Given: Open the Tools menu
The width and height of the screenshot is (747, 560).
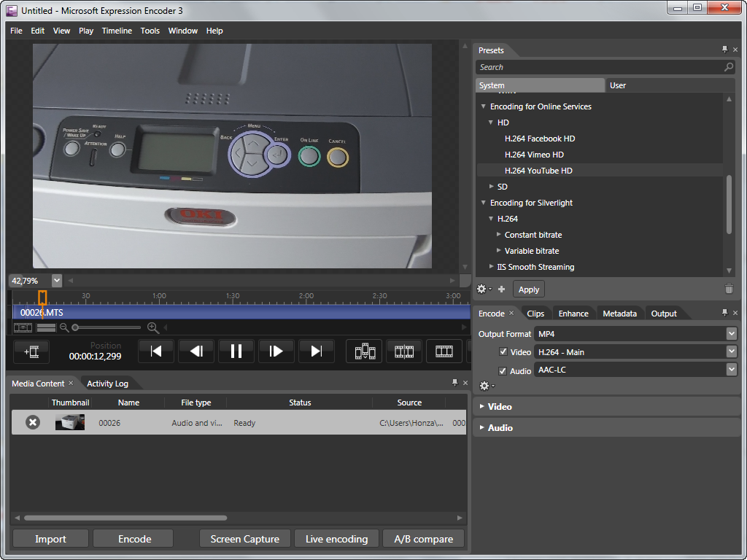Looking at the screenshot, I should (x=150, y=31).
